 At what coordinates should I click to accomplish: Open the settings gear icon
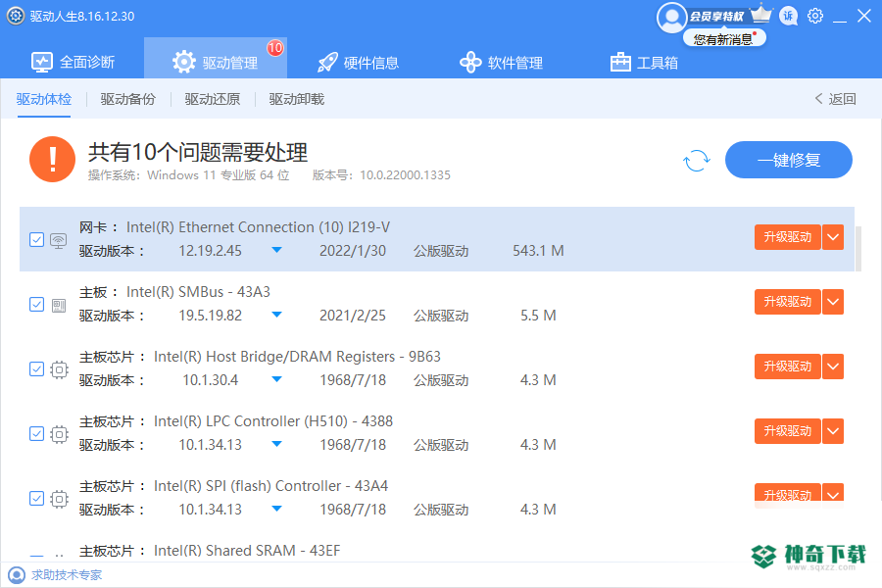click(x=815, y=16)
